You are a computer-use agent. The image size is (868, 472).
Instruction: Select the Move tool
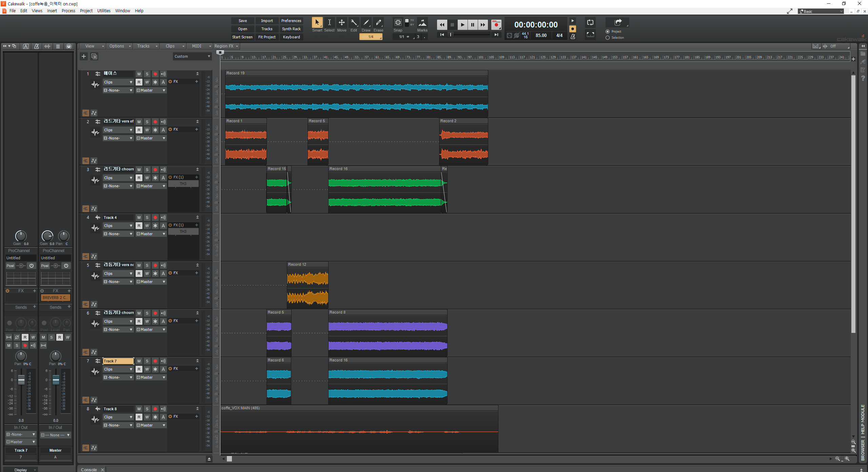click(x=341, y=23)
